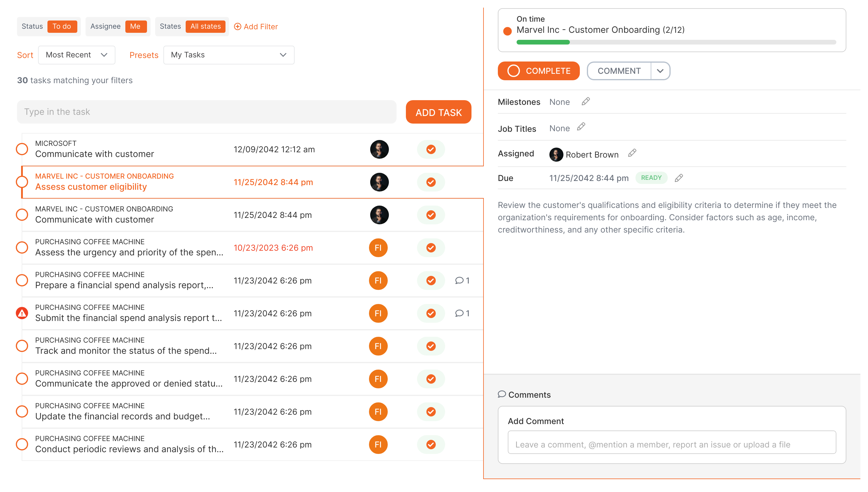Click the warning icon on Submit financial report task
Screen dimensions: 868x492
tap(22, 313)
